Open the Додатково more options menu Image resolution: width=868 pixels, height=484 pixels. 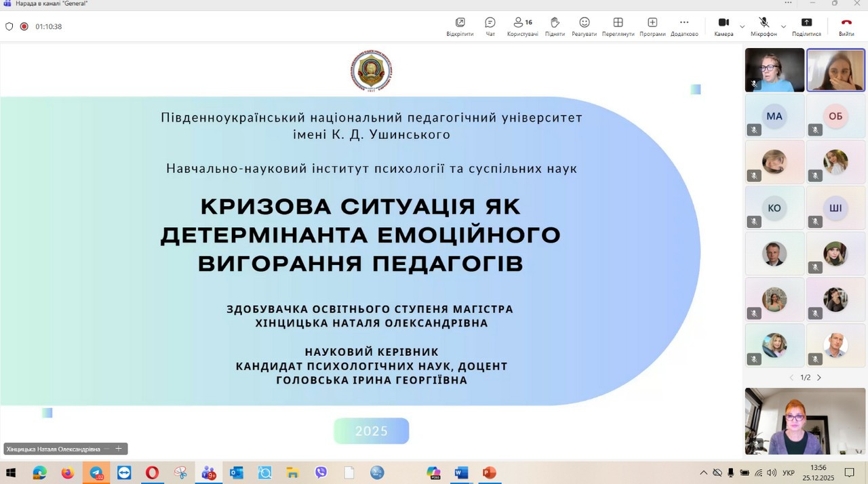coord(684,26)
